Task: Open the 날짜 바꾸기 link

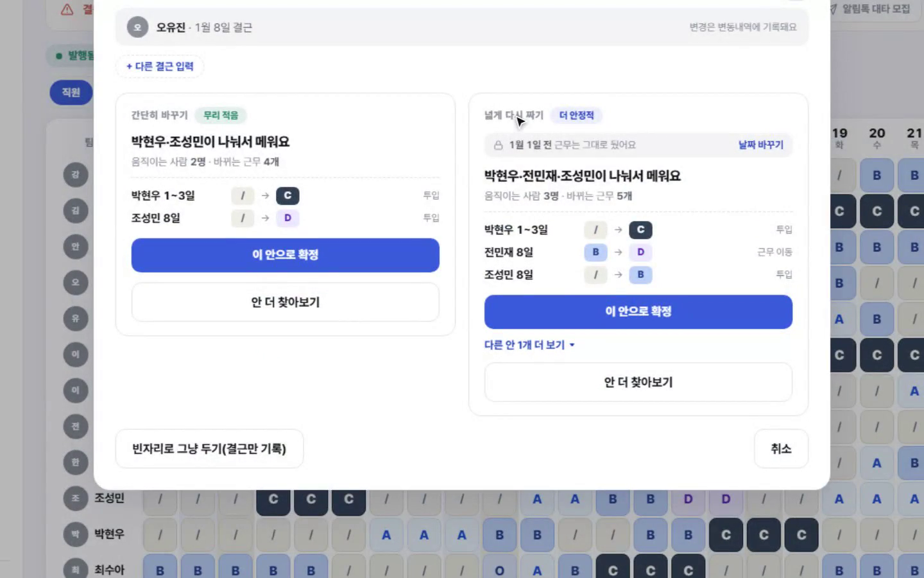Action: tap(760, 145)
